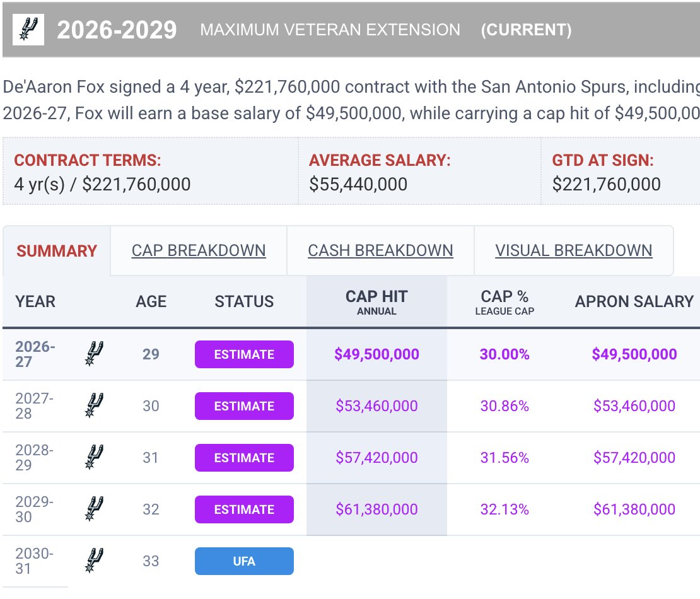Click Spurs logo in the 2026-27 row

[x=94, y=354]
